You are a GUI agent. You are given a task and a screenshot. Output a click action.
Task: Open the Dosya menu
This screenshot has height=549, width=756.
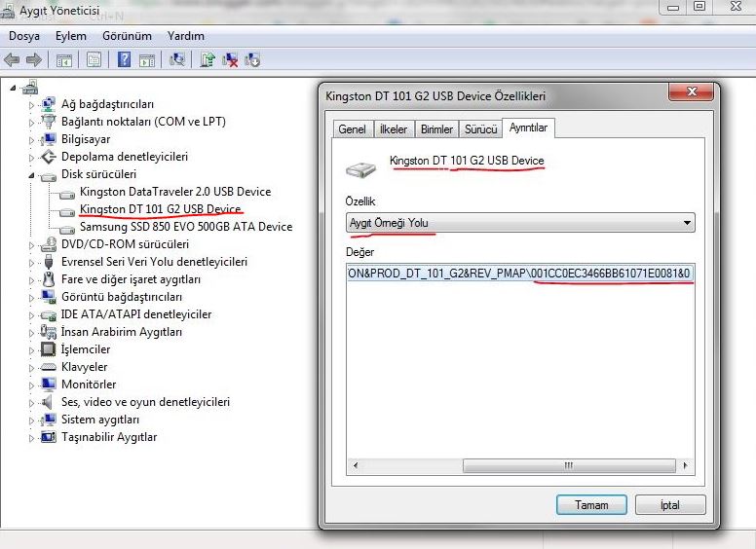24,36
